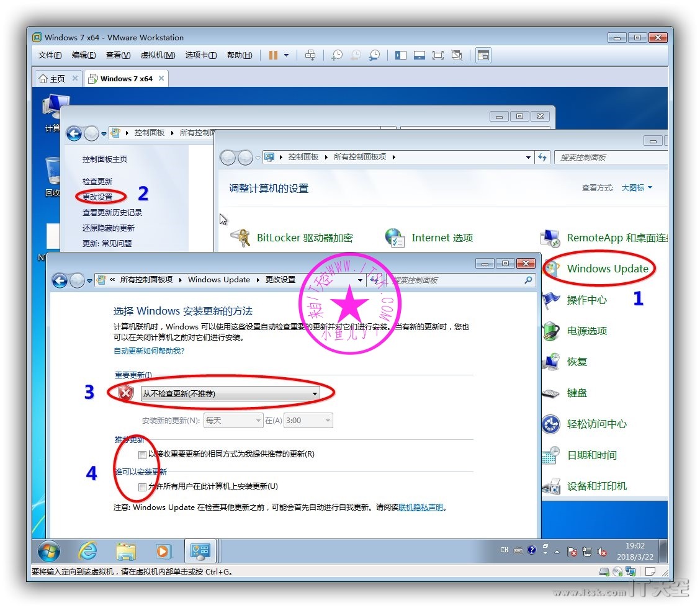Expand dropdown arrow next to pause button
700x608 pixels.
[x=286, y=55]
